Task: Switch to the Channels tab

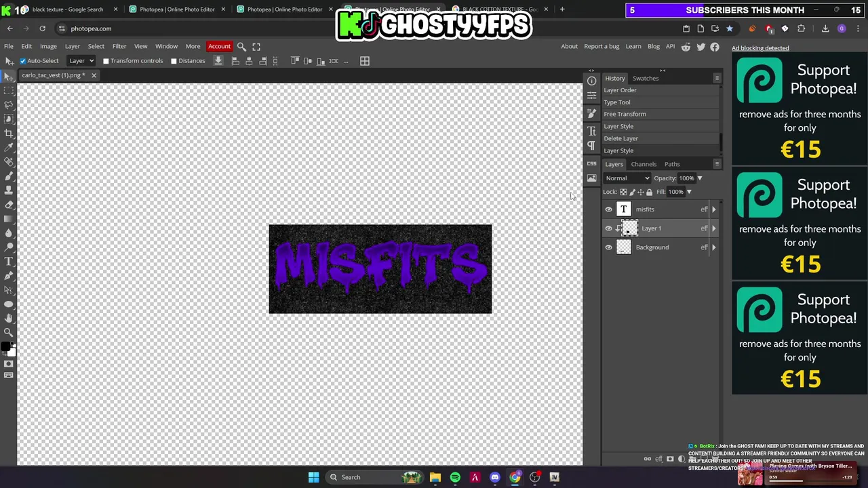Action: [644, 164]
